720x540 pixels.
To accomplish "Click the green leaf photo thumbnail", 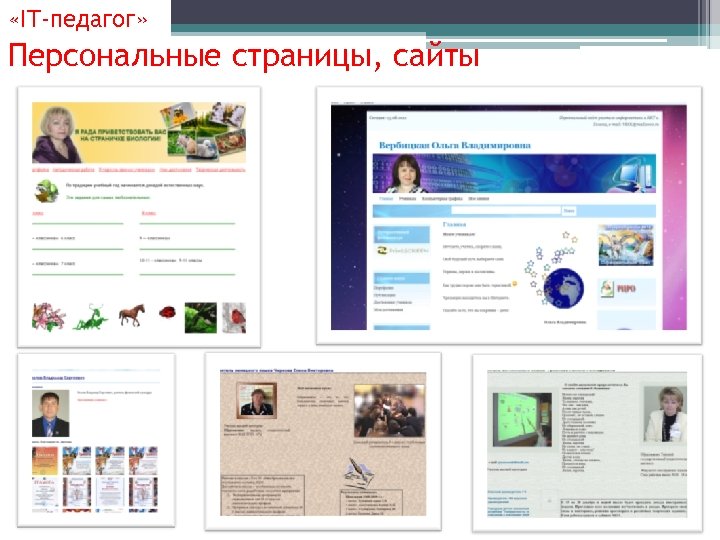I will click(x=201, y=317).
